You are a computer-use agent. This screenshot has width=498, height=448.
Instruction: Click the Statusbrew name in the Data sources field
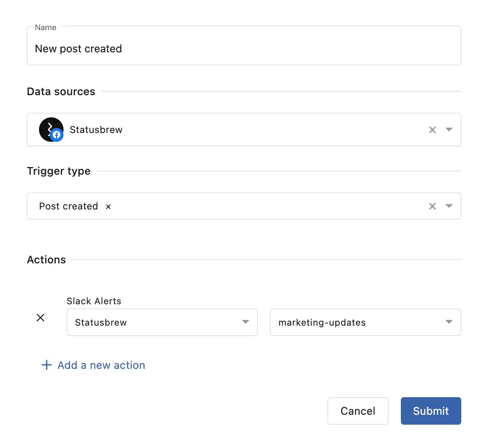point(96,130)
